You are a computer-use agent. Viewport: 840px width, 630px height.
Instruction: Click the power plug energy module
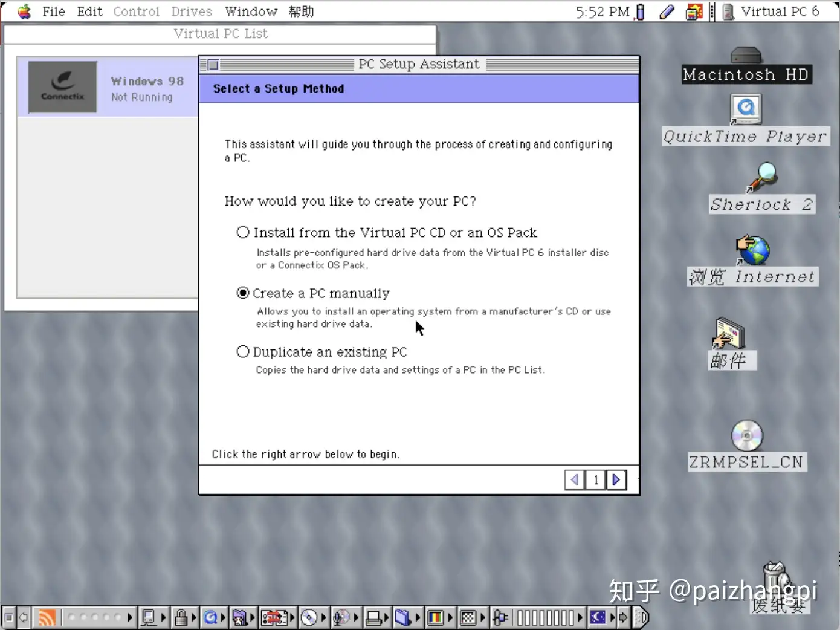tap(501, 617)
